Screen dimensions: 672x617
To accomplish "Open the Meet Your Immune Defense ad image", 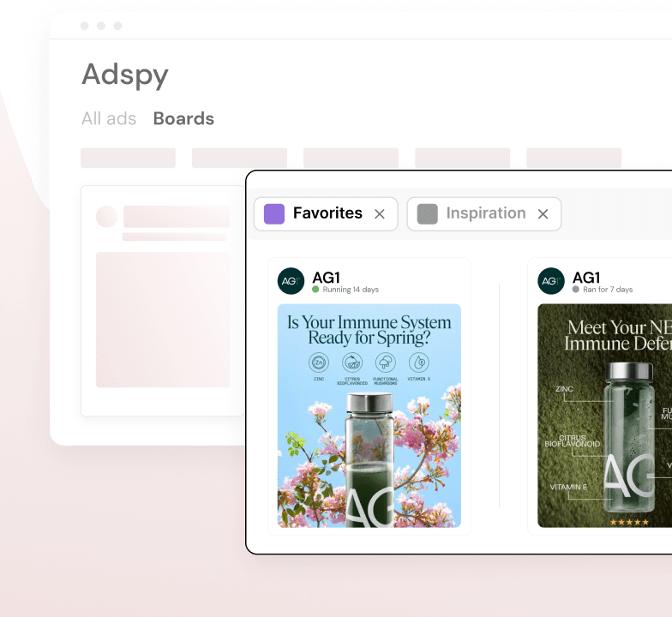I will click(605, 416).
